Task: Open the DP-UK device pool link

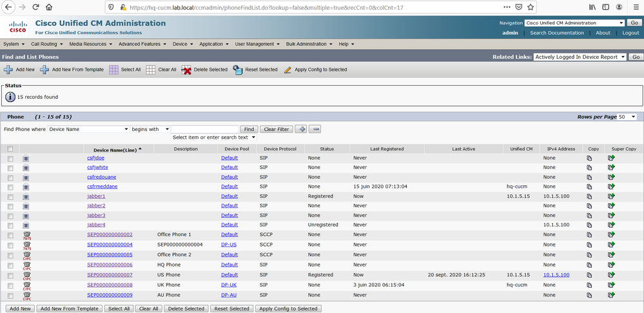Action: tap(229, 285)
